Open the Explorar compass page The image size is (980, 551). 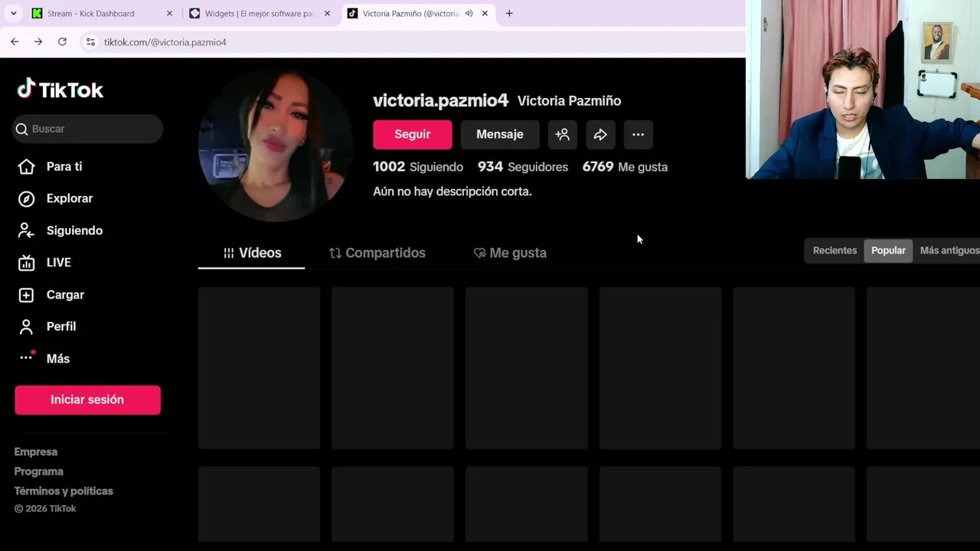[x=55, y=199]
